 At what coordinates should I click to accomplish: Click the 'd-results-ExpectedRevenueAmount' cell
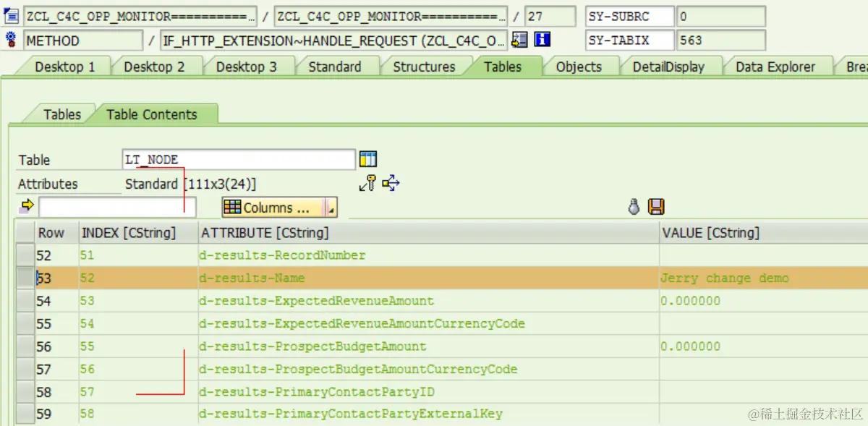(x=428, y=301)
